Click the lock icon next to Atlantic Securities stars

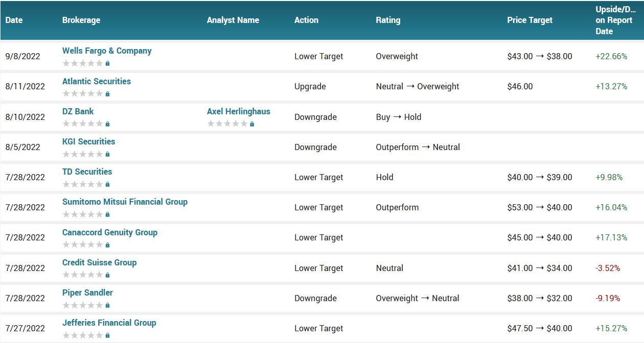click(x=107, y=93)
